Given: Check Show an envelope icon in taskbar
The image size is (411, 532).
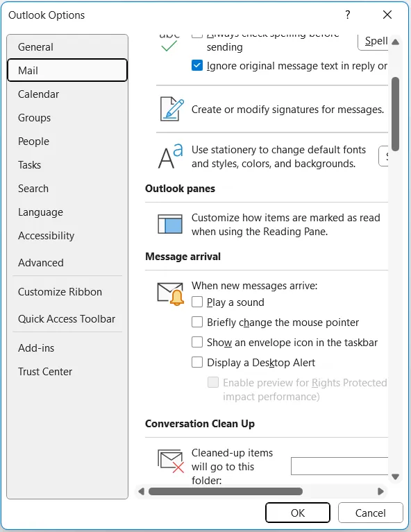Looking at the screenshot, I should 197,342.
